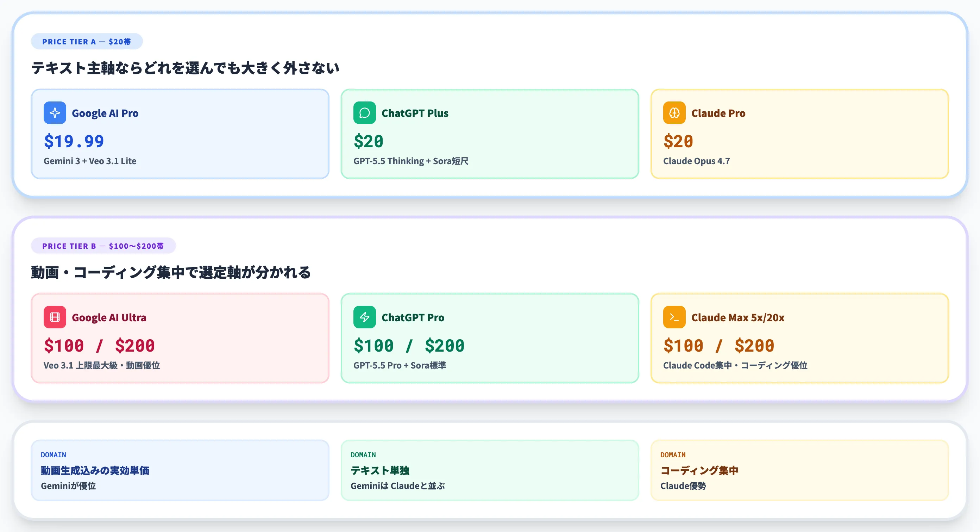Select the PRICE TIER A $20帯 badge
The height and width of the screenshot is (532, 980).
[x=87, y=42]
